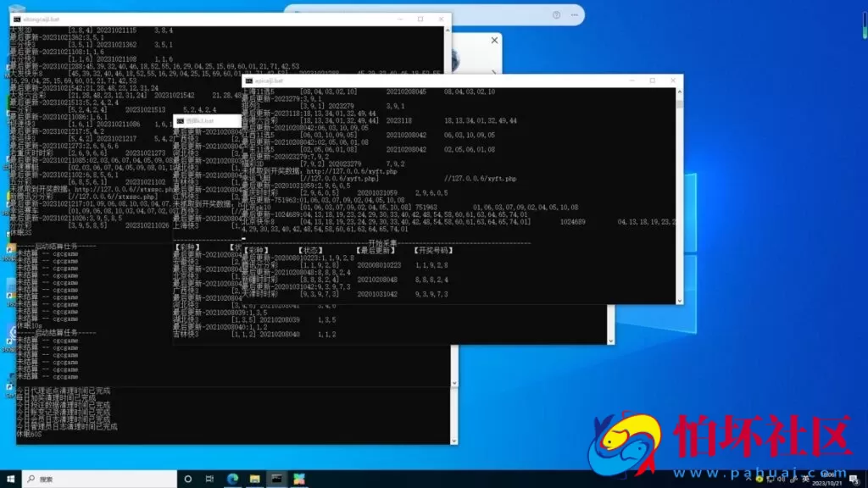Click the input method icon in the system tray
This screenshot has height=488, width=868.
coord(794,479)
